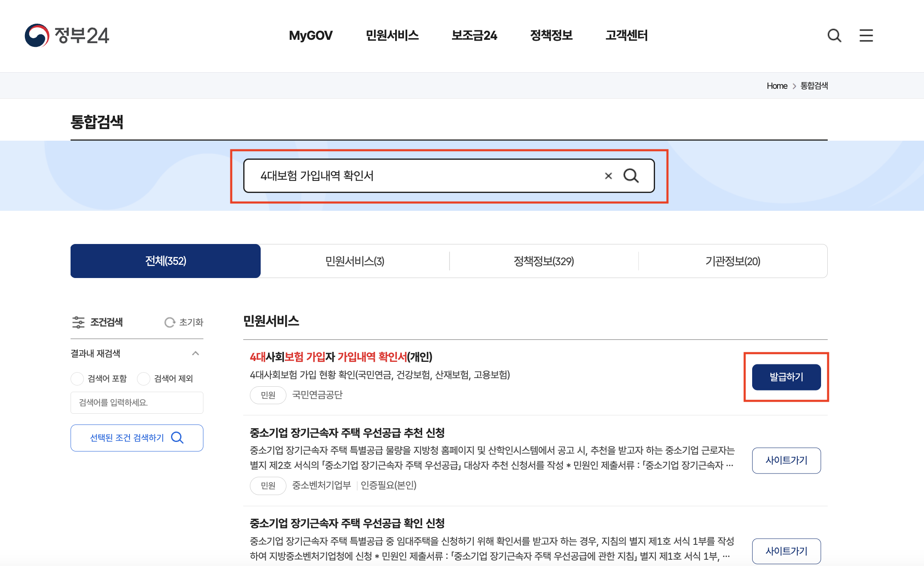The image size is (924, 566).
Task: Collapse the 결과내 재검색 section
Action: pos(196,354)
